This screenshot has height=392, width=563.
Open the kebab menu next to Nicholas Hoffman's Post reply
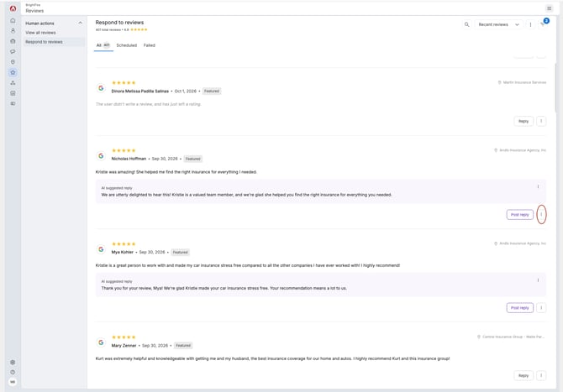[x=541, y=215]
